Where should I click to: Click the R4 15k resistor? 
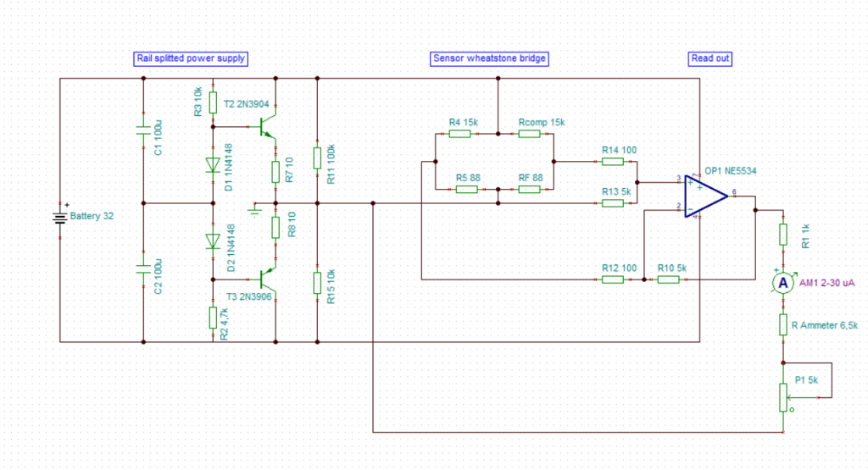pos(460,133)
